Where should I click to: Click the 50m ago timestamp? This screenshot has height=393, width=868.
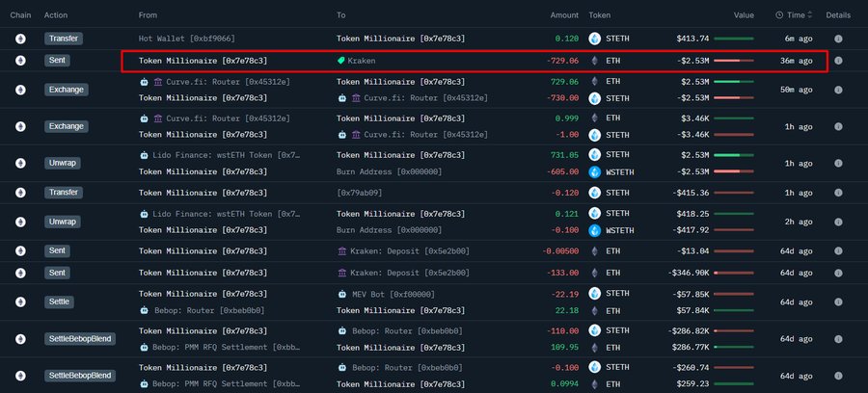(x=796, y=90)
